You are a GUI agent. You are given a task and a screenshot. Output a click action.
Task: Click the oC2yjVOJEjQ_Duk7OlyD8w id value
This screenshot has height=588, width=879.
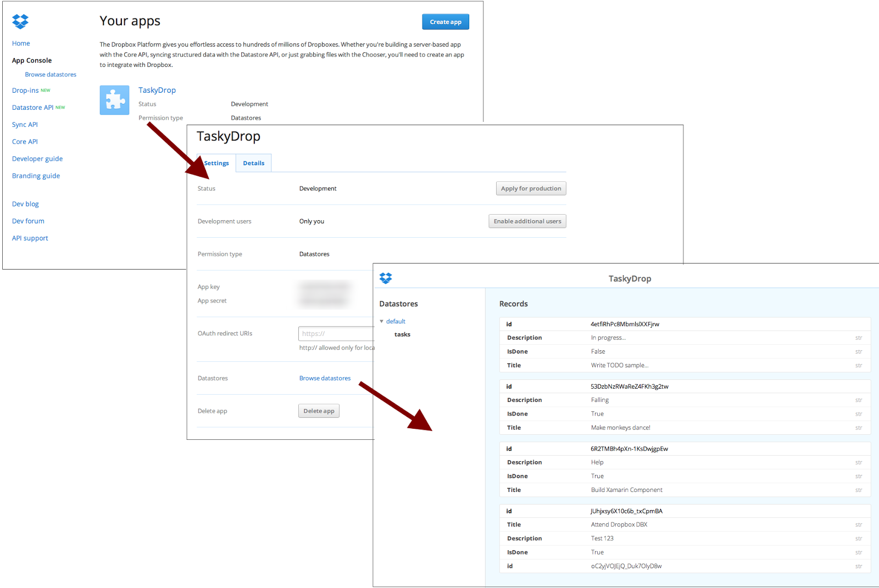tap(626, 566)
